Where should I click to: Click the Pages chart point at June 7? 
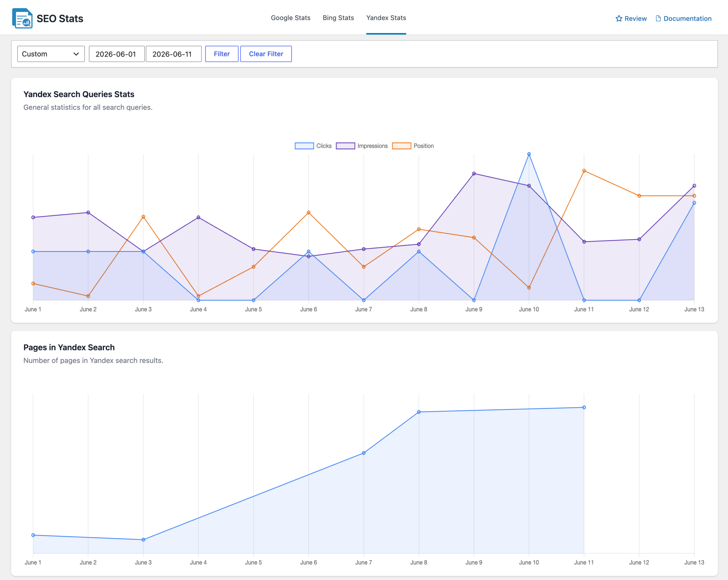364,453
